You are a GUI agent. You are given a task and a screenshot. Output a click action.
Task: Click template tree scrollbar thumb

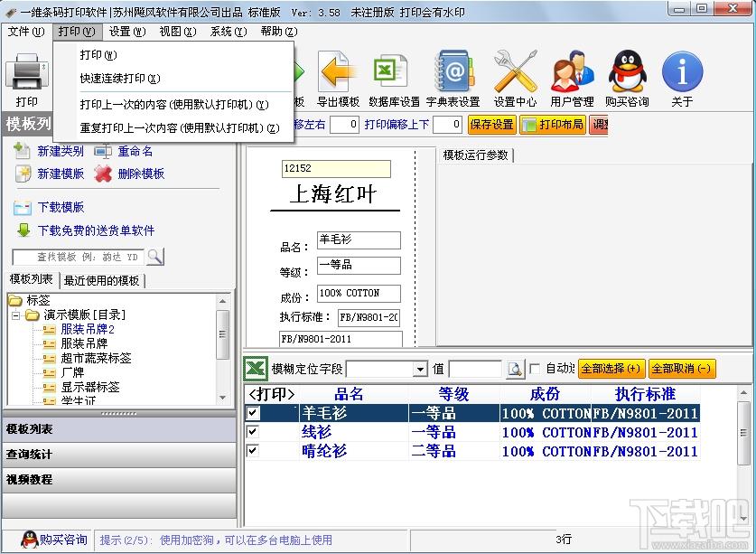coord(222,334)
